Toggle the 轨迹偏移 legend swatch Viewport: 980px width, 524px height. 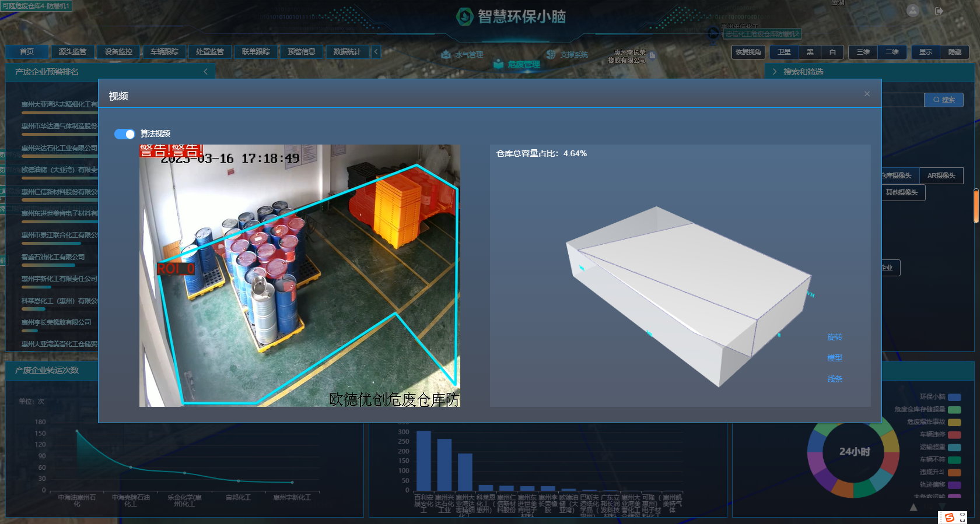[x=954, y=485]
